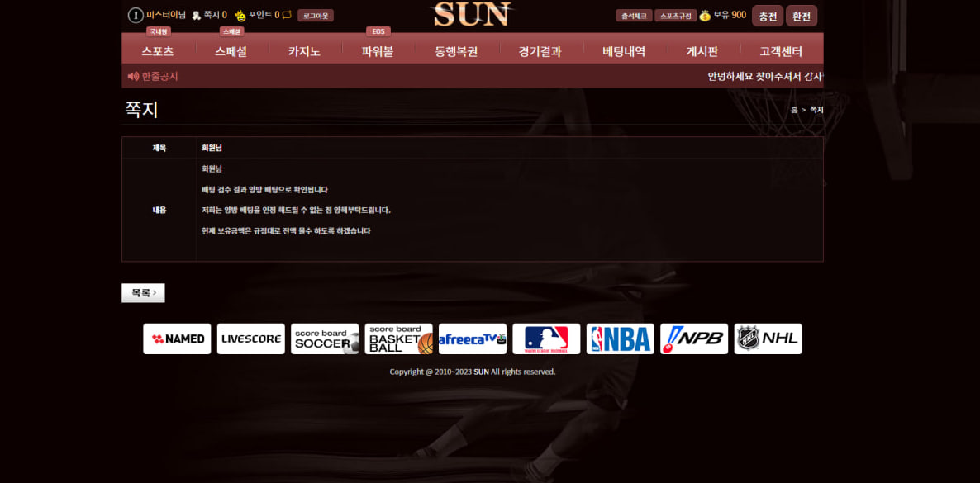Return to list with 목록 button
This screenshot has height=483, width=980.
pos(143,293)
